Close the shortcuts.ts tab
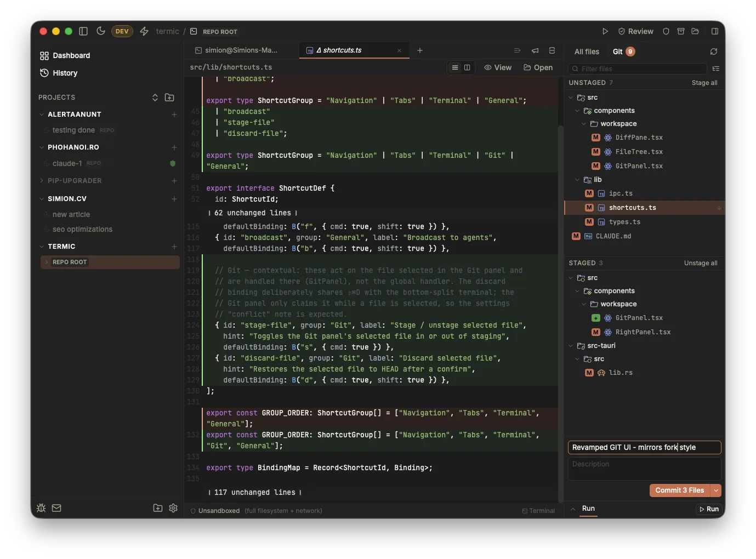The height and width of the screenshot is (559, 756). pos(399,50)
